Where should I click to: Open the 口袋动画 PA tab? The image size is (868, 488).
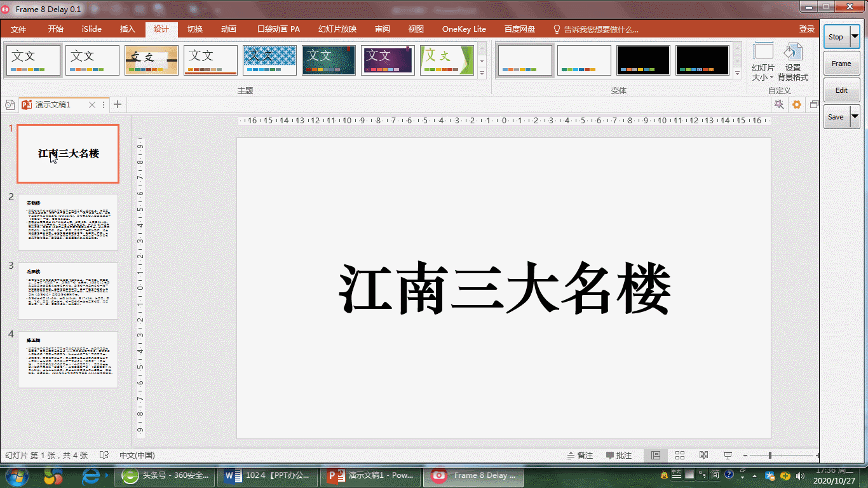278,29
